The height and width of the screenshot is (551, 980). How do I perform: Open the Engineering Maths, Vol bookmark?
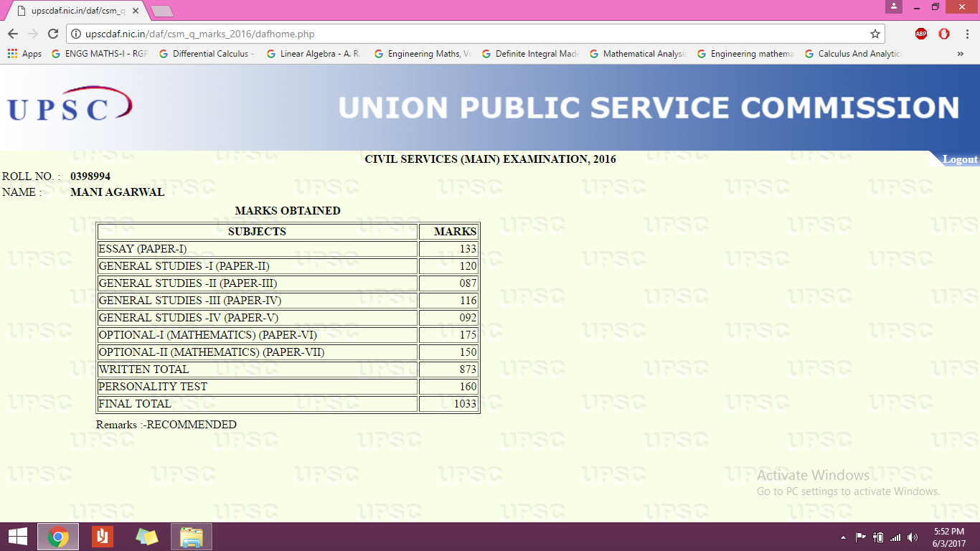pyautogui.click(x=422, y=54)
